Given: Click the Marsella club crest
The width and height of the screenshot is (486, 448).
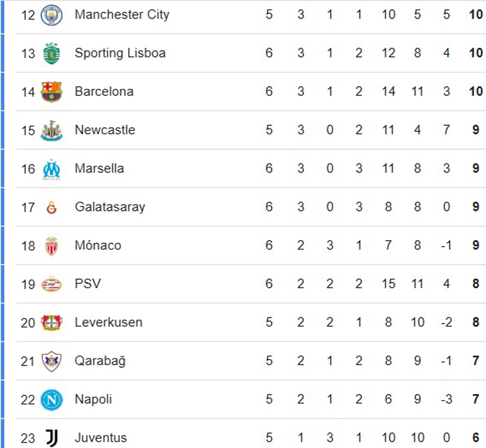Looking at the screenshot, I should coord(51,169).
